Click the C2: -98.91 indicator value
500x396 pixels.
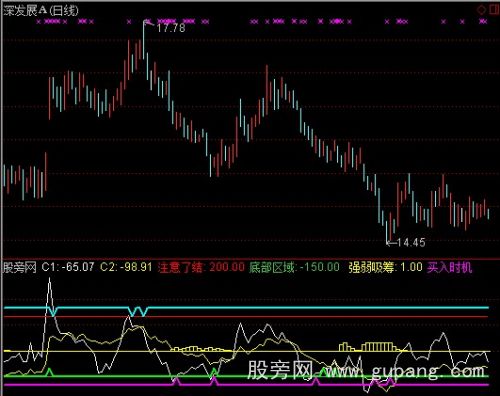coord(126,267)
